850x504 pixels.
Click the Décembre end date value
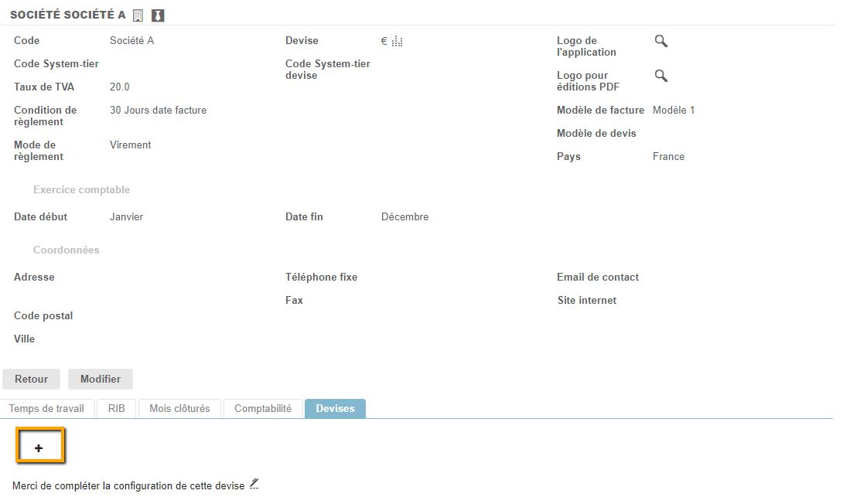point(405,217)
